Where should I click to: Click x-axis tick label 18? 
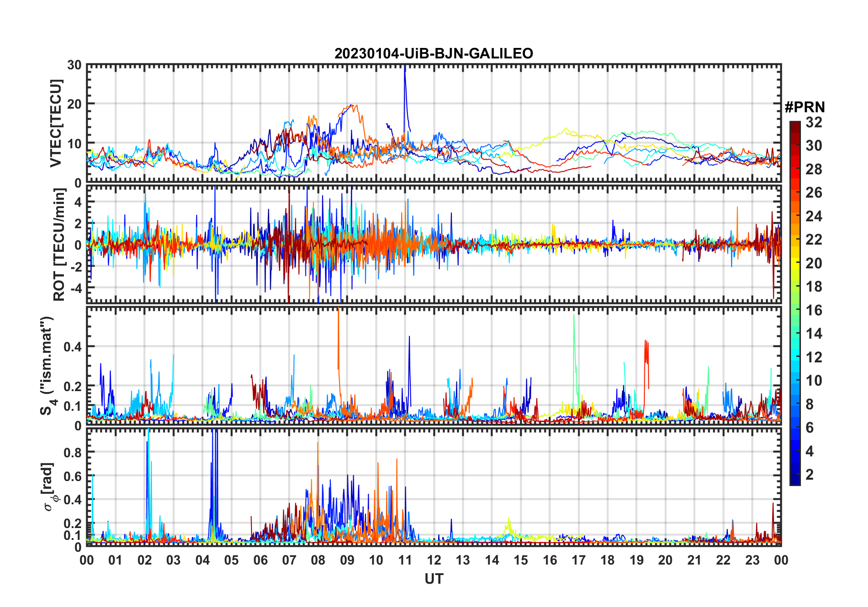click(607, 560)
